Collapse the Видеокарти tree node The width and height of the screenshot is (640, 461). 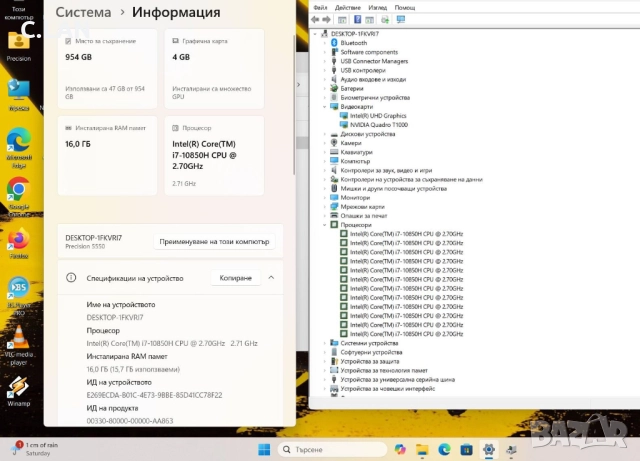[x=325, y=107]
